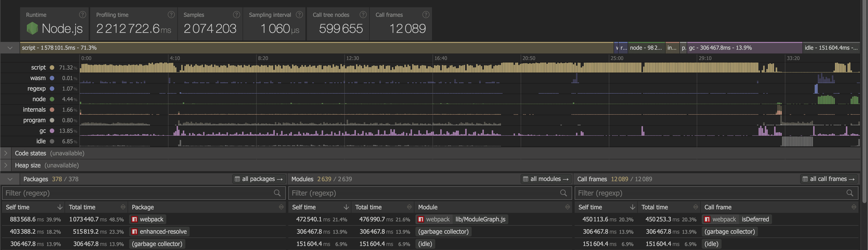This screenshot has width=868, height=250.
Task: Open the all packages table
Action: (258, 179)
